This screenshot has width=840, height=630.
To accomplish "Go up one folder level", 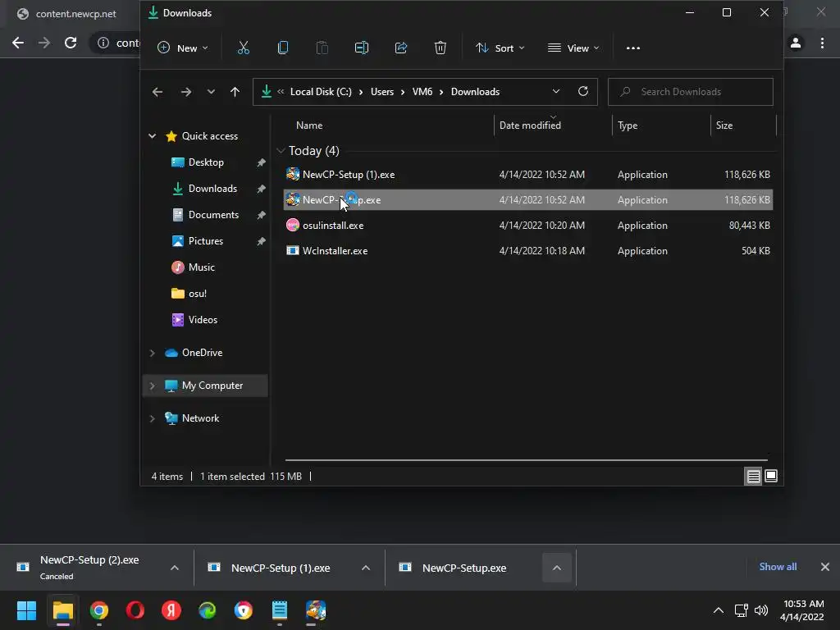I will point(235,92).
